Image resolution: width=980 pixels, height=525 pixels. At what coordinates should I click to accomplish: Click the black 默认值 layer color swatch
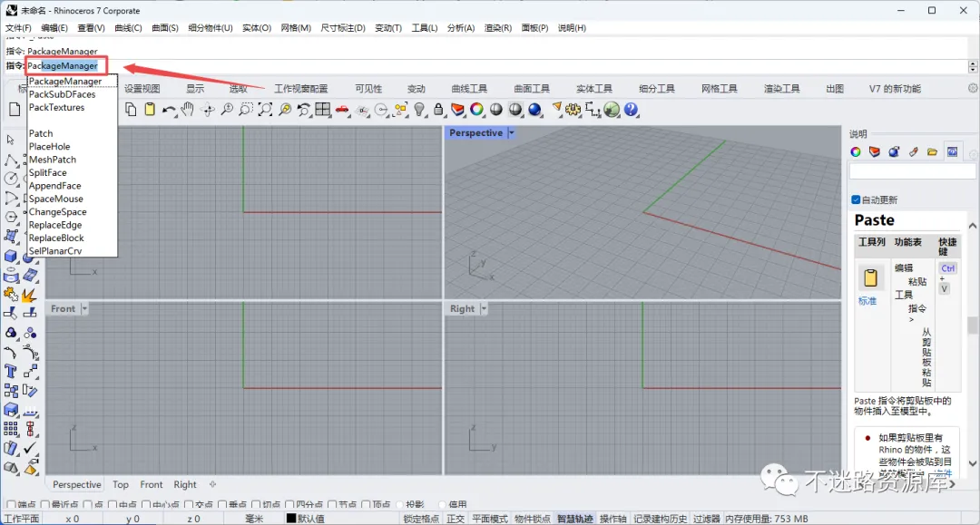tap(291, 518)
